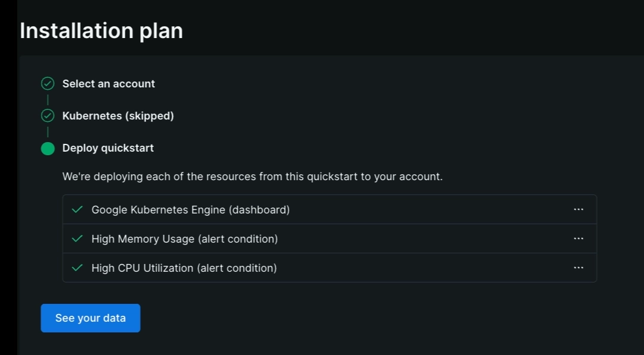Screen dimensions: 644x355
Task: Click the checkmark beside High Memory Usage
Action: (77, 238)
